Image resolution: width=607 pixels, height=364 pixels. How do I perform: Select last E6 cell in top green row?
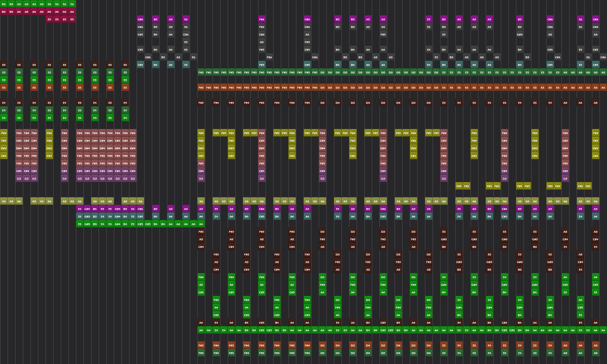(x=72, y=4)
